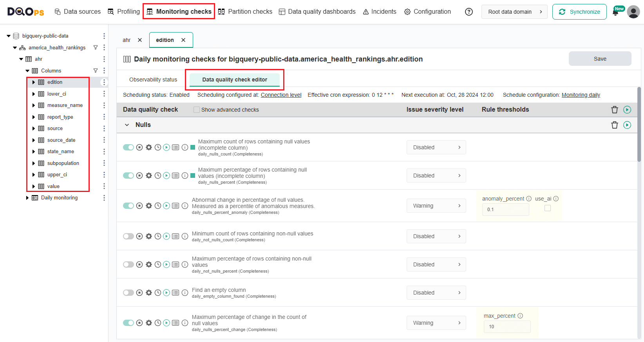This screenshot has height=342, width=644.
Task: Open severity dropdown for daily_nulls_percent
Action: [x=436, y=176]
